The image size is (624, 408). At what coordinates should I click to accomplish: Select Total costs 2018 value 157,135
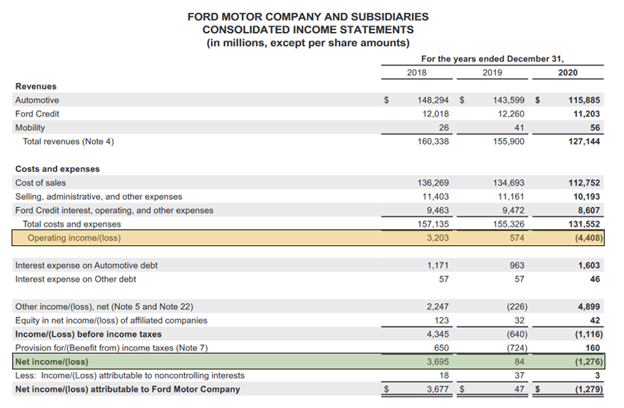click(x=433, y=224)
